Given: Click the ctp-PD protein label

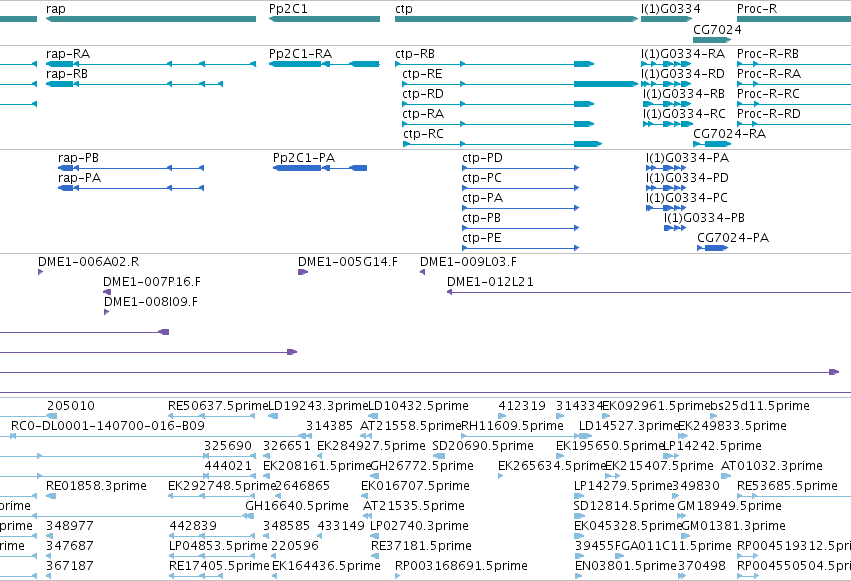Looking at the screenshot, I should [482, 158].
